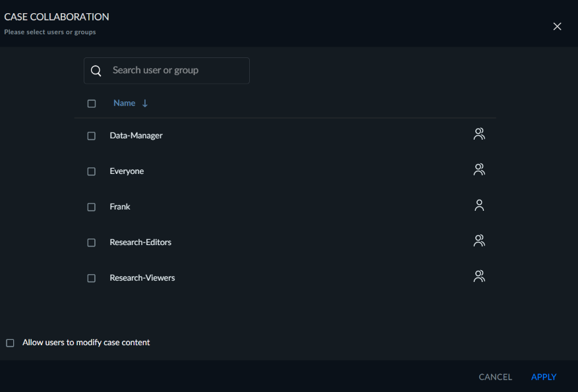The width and height of the screenshot is (578, 392).
Task: Focus the Search user or group field
Action: click(x=167, y=70)
